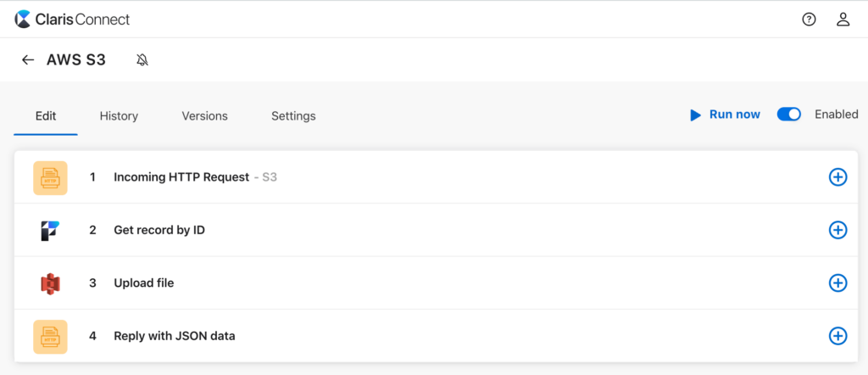This screenshot has width=868, height=375.
Task: Click the Incoming HTTP Request step icon
Action: pyautogui.click(x=50, y=177)
